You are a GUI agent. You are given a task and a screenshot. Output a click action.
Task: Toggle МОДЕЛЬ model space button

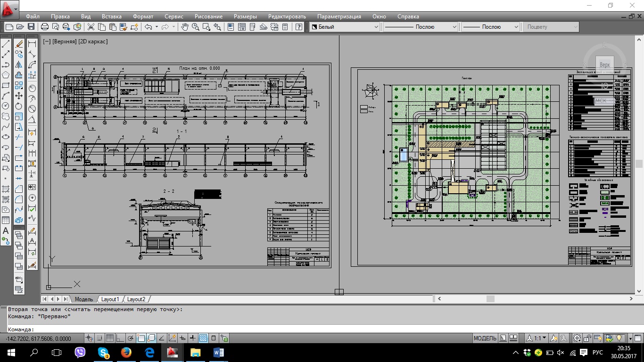(485, 338)
